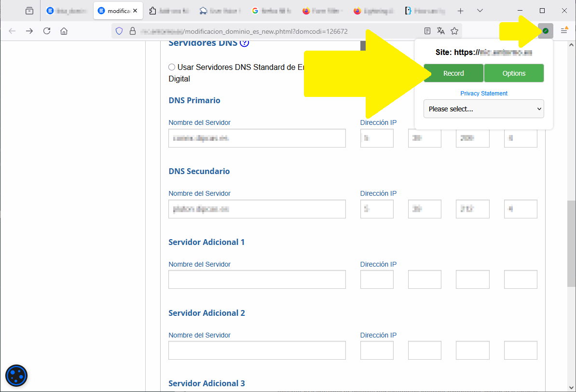
Task: Open reader view icon in address bar
Action: tap(427, 31)
